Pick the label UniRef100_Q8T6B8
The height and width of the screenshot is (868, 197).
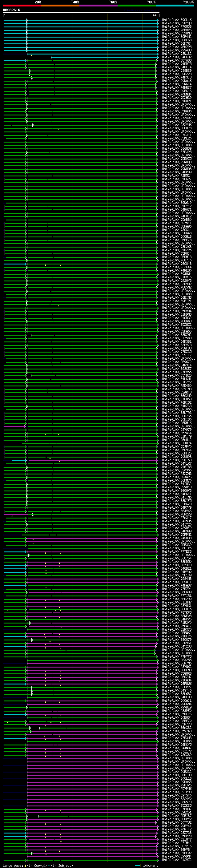pyautogui.click(x=177, y=61)
